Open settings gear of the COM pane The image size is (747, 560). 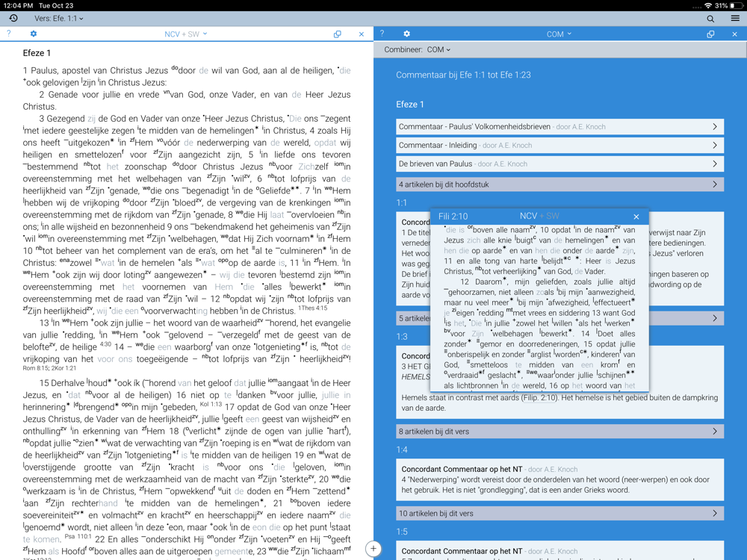coord(406,34)
